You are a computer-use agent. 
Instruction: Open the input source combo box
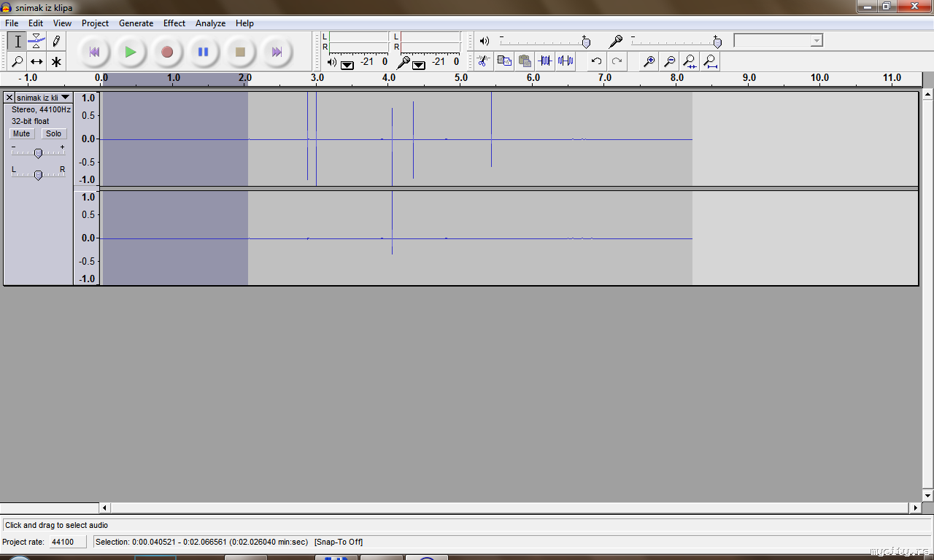coord(778,41)
